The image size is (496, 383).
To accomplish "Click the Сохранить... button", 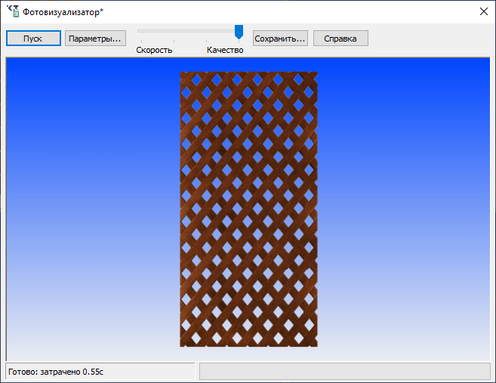I will [x=280, y=38].
